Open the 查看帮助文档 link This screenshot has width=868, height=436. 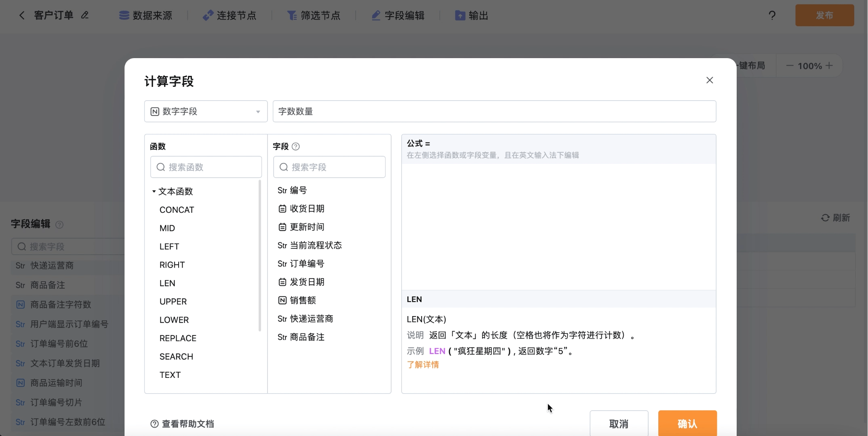pyautogui.click(x=188, y=424)
